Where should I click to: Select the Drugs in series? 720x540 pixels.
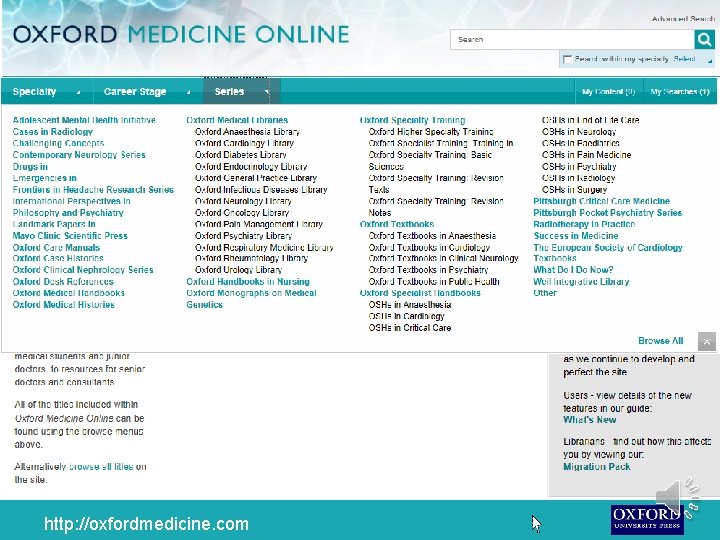pyautogui.click(x=30, y=167)
